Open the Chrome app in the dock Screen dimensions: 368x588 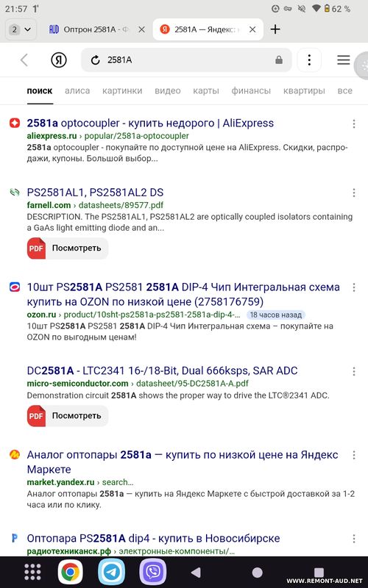point(70,572)
